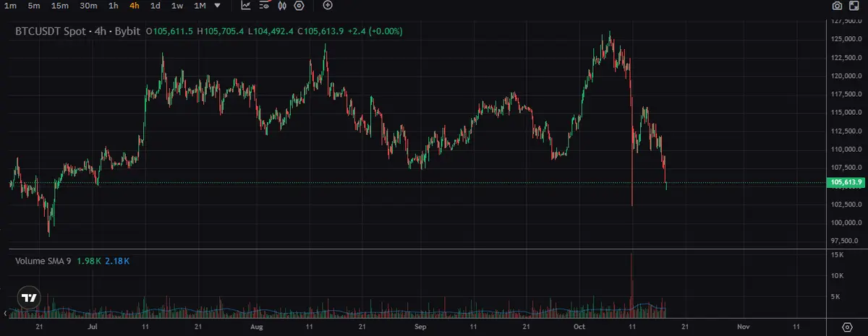Click the 97,500.0 price axis label

[x=845, y=241]
